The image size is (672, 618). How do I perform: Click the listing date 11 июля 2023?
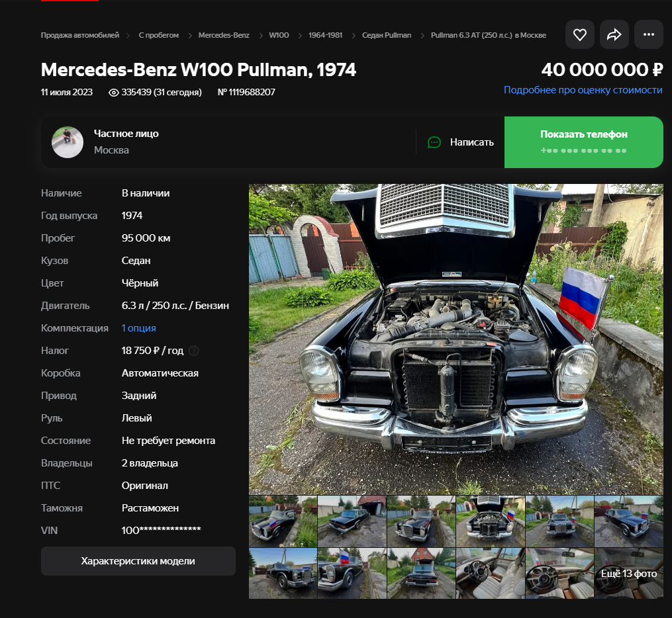[x=67, y=93]
